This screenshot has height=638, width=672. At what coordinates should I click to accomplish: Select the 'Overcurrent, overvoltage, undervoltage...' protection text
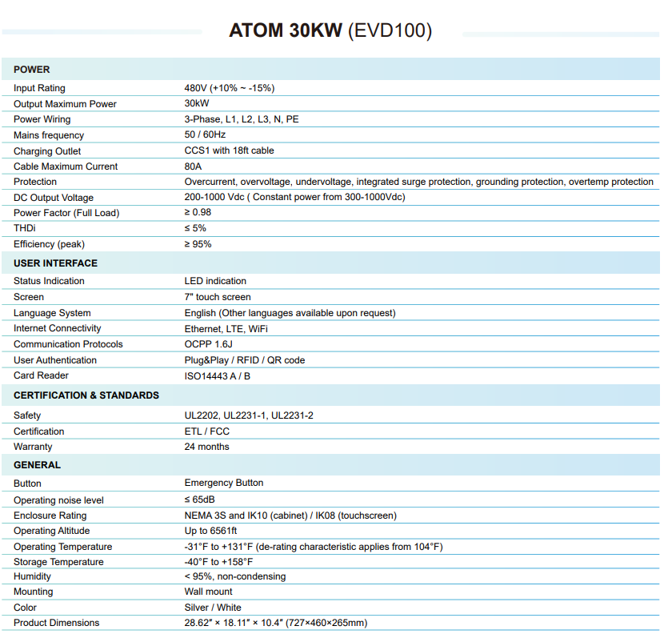coord(418,182)
